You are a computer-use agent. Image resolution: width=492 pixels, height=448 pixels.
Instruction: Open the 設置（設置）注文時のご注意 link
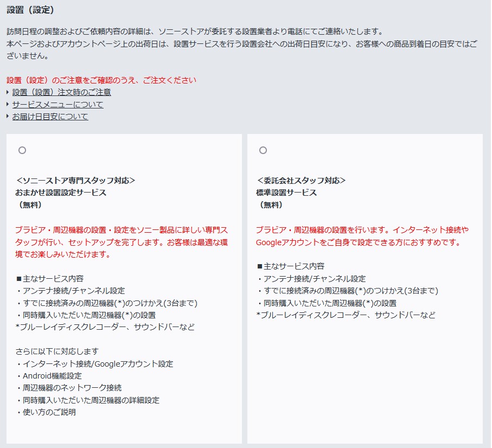coord(61,92)
